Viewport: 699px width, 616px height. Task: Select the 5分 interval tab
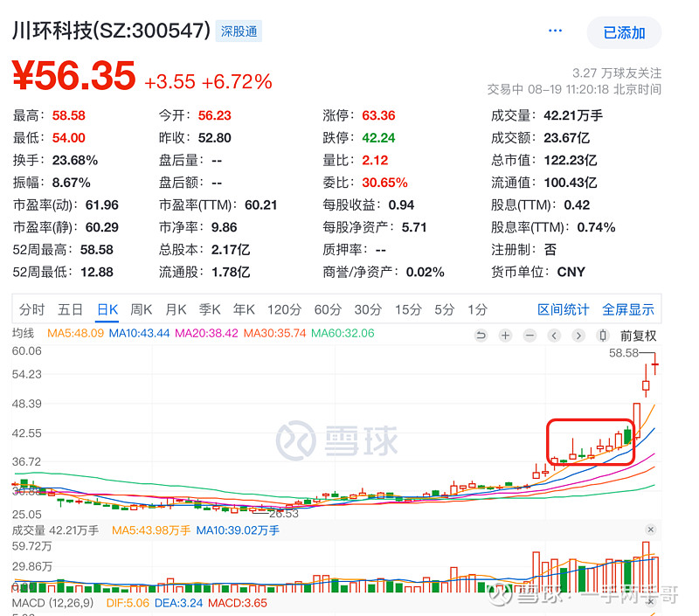pyautogui.click(x=445, y=309)
